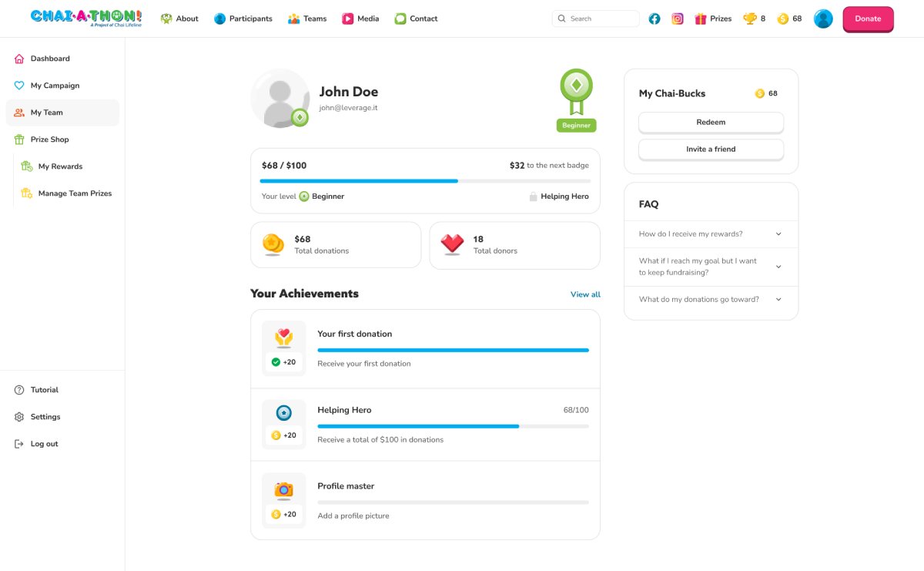Click the Tutorial question mark icon

pos(19,390)
